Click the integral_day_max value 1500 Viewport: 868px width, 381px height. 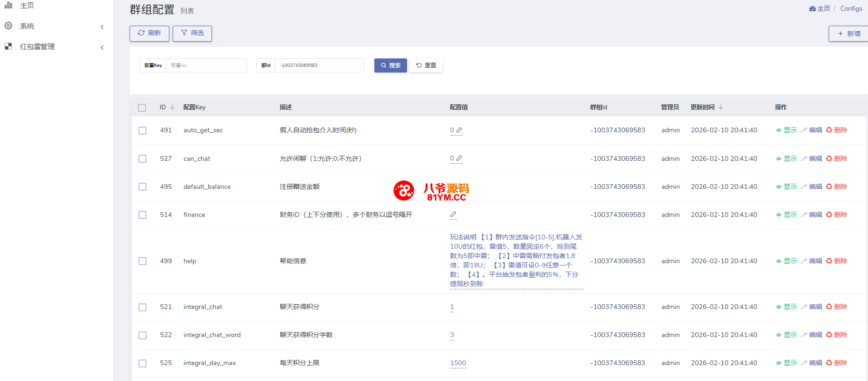click(x=458, y=363)
